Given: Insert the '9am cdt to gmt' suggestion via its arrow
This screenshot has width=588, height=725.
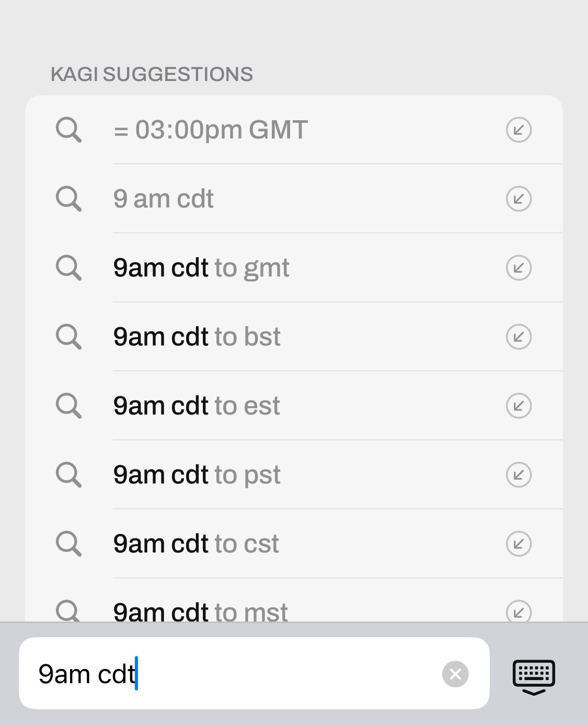Looking at the screenshot, I should [x=518, y=268].
